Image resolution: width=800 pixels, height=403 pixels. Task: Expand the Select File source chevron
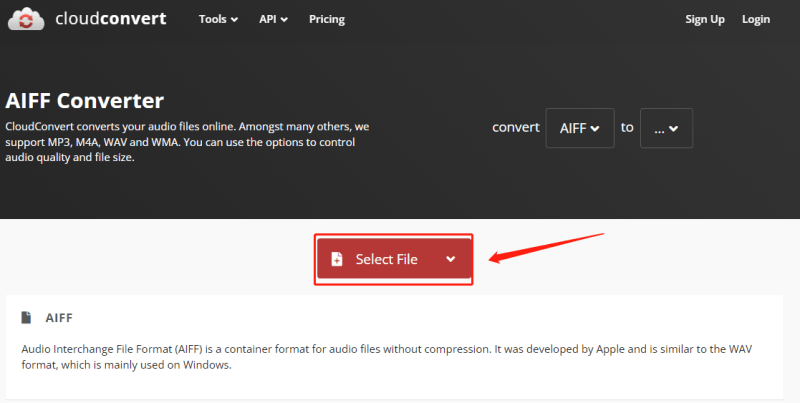pos(451,259)
